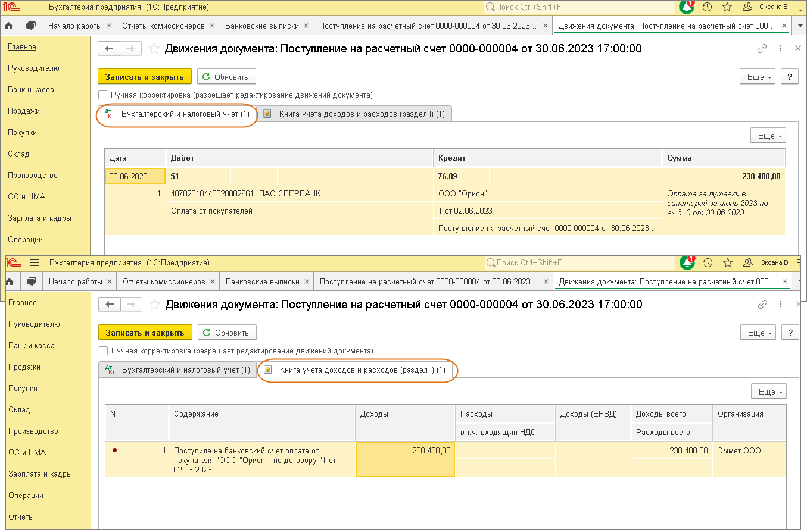Add lower document to favorites with star

click(x=155, y=305)
